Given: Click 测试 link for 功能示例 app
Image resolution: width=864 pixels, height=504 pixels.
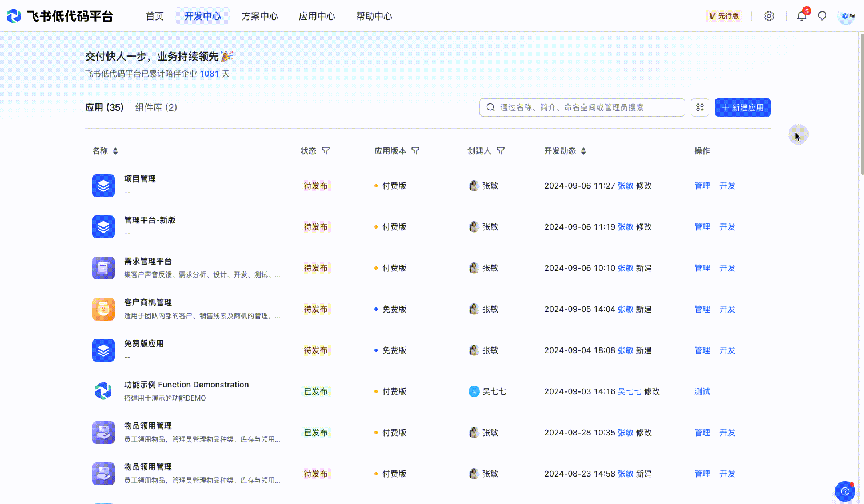Looking at the screenshot, I should (702, 391).
